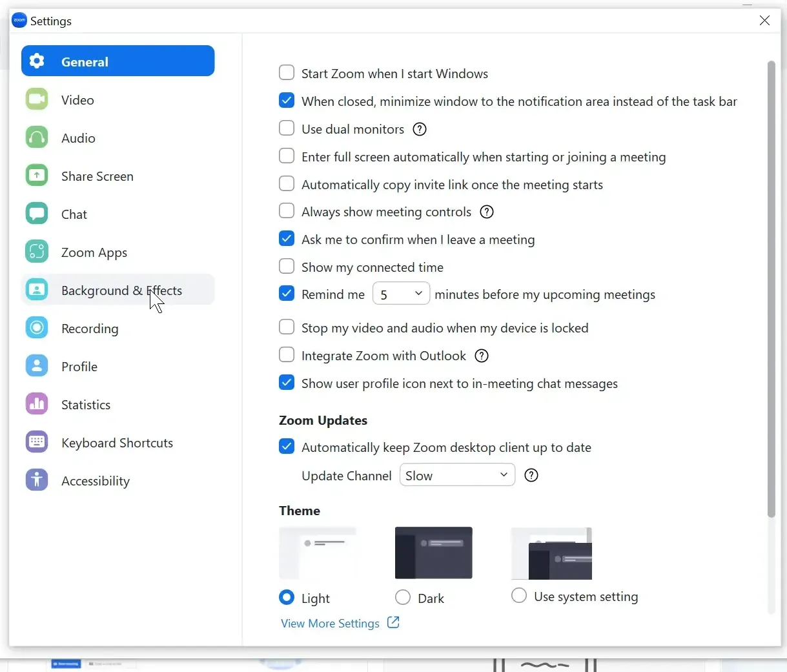Viewport: 787px width, 672px height.
Task: Click the Chat bubble icon
Action: click(x=37, y=214)
